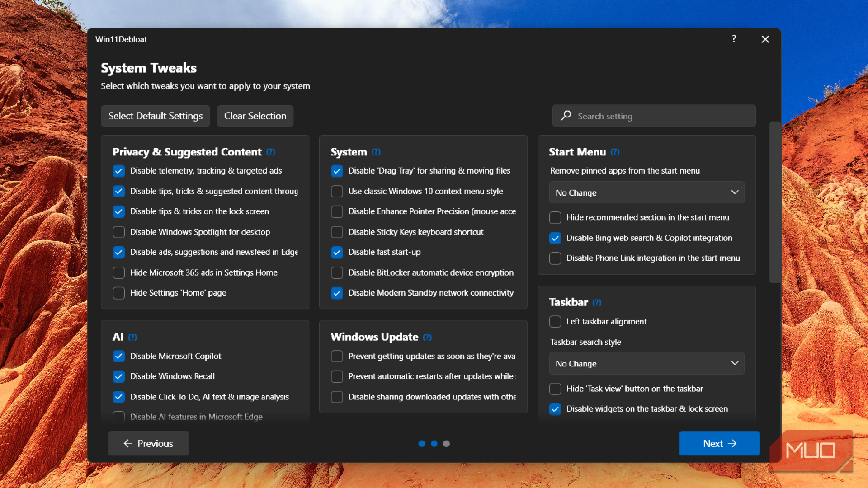Screen dimensions: 868x488
Task: Open help icon beside AI heading
Action: pos(132,337)
